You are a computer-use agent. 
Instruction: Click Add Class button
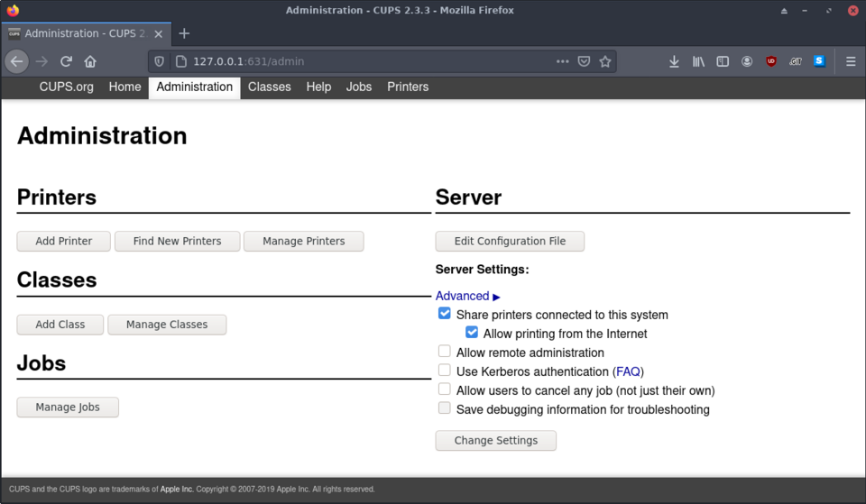coord(60,325)
